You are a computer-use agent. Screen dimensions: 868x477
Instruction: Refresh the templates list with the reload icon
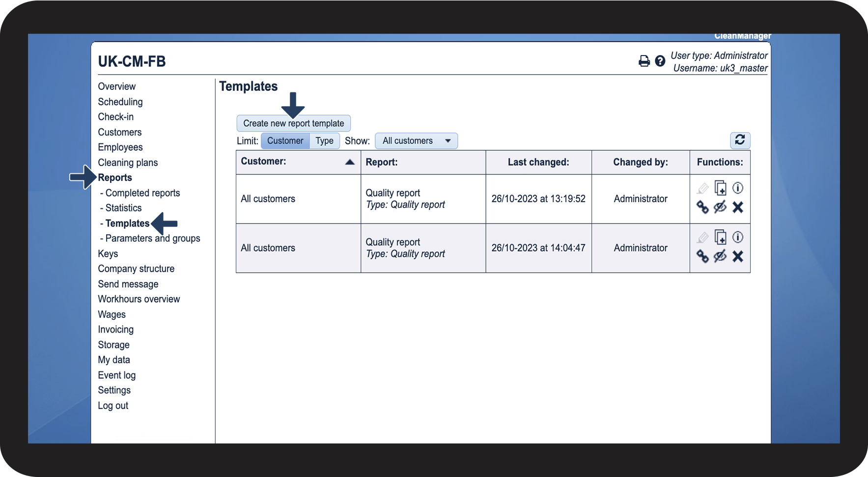tap(740, 140)
